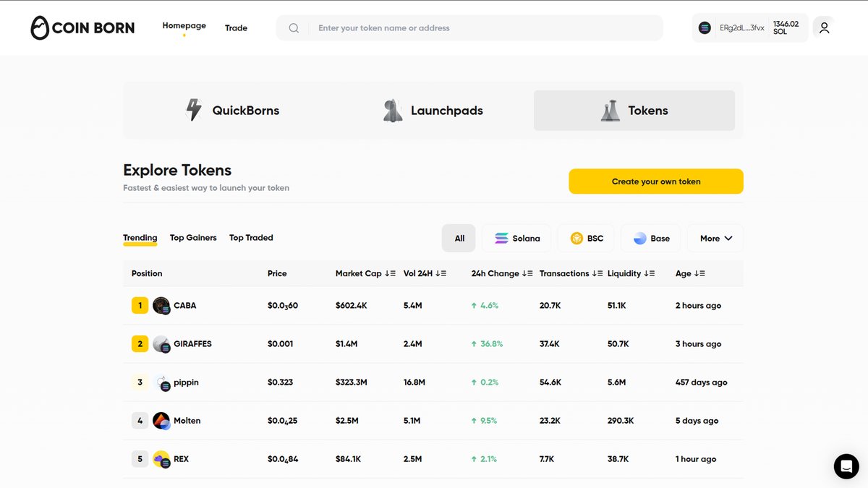Click the user profile icon
The image size is (868, 488).
[x=824, y=27]
